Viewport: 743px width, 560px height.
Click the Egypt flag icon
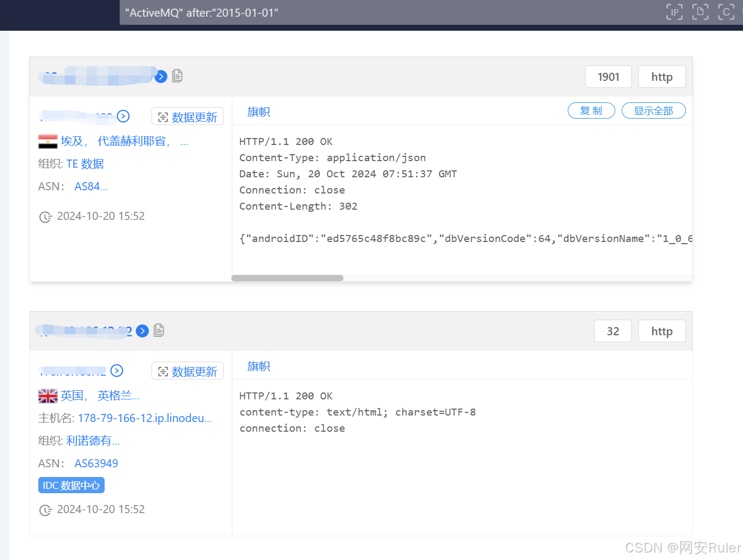(x=48, y=141)
